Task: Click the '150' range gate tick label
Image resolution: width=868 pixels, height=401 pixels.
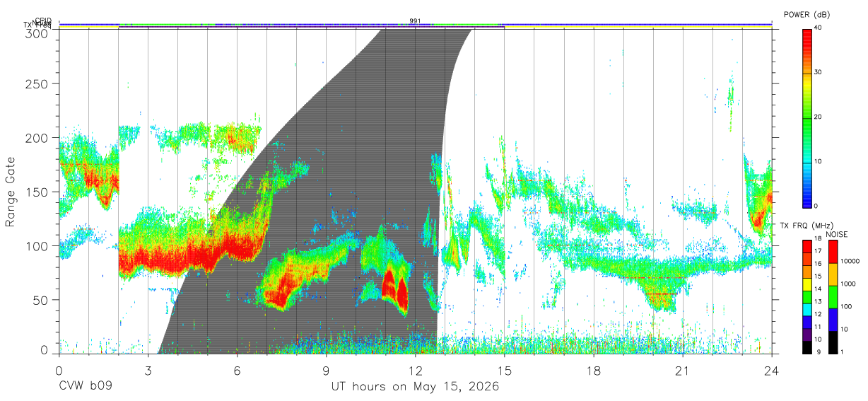Action: [38, 192]
